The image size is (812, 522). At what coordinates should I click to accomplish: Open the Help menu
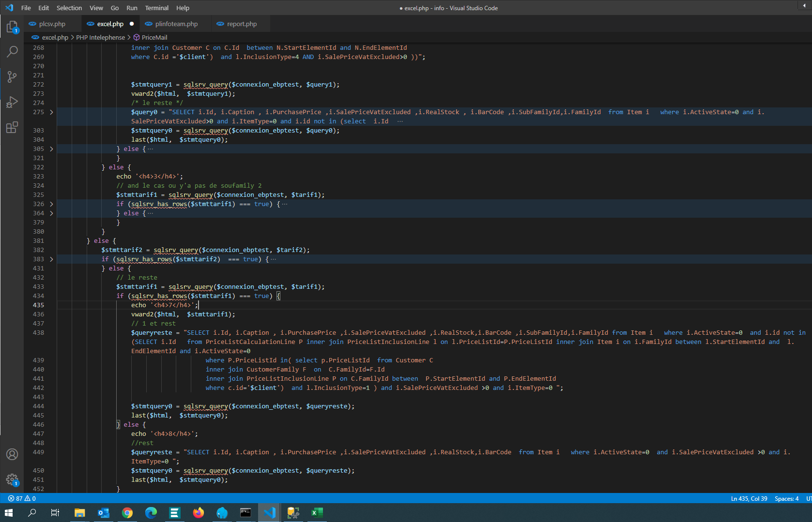183,8
